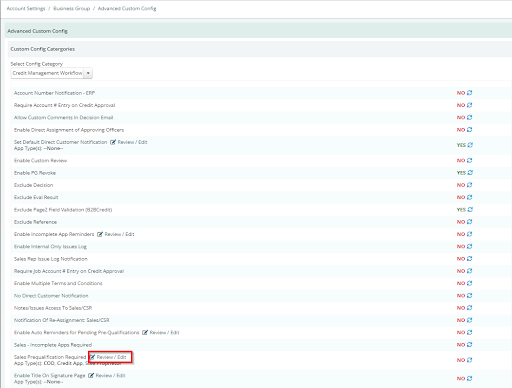Toggle Enable Internal Only Issues Log icon
Image resolution: width=512 pixels, height=388 pixels.
[469, 246]
